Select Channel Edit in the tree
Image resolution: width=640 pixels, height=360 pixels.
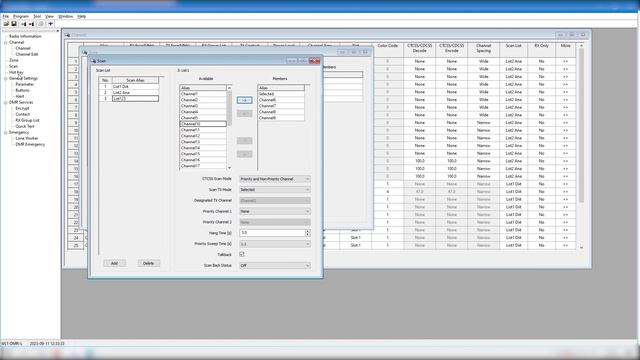(27, 54)
